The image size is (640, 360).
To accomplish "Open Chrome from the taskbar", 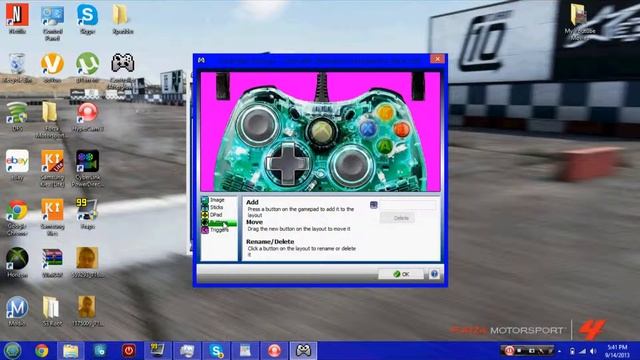I will tap(42, 351).
